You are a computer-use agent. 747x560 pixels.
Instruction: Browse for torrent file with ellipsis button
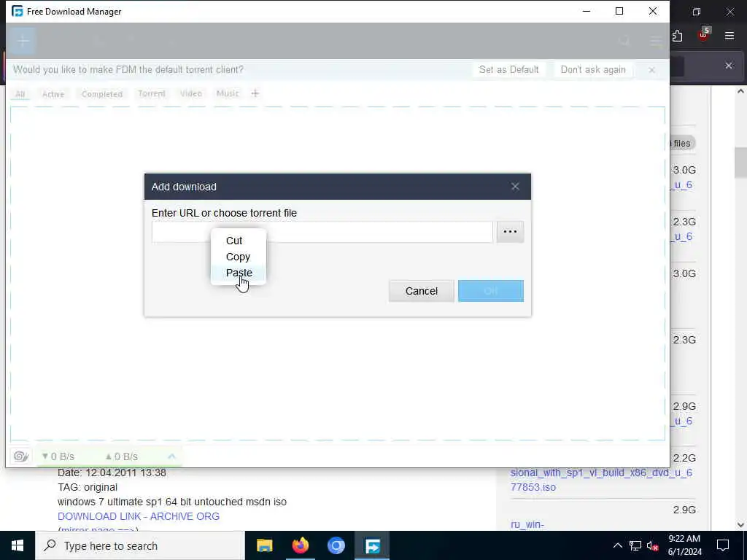510,232
